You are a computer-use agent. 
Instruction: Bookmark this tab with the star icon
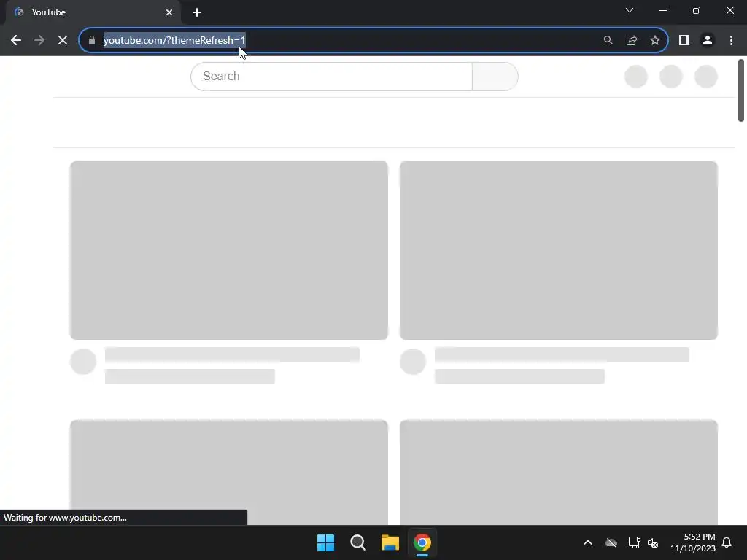click(655, 41)
